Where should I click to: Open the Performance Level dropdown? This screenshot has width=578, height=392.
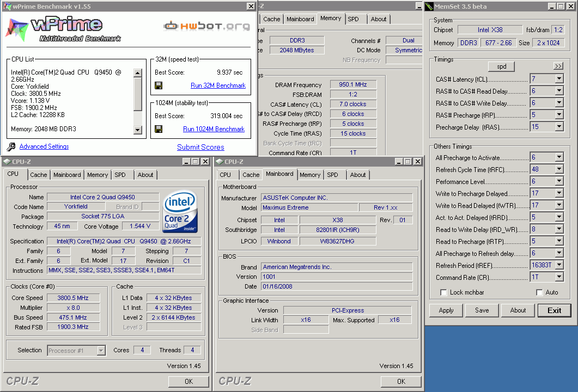(559, 181)
